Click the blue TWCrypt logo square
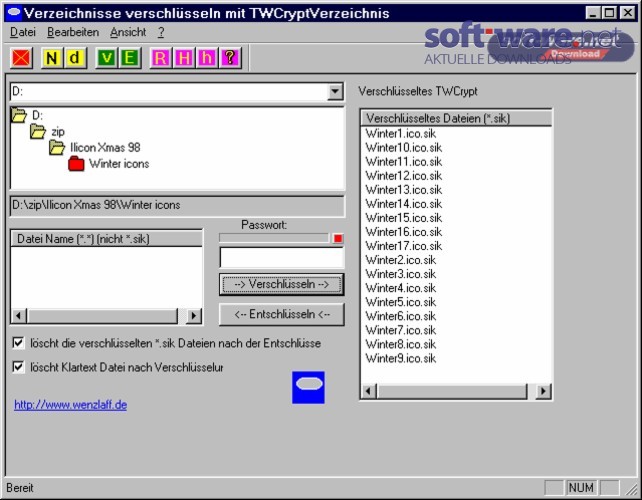The height and width of the screenshot is (500, 642). 308,387
